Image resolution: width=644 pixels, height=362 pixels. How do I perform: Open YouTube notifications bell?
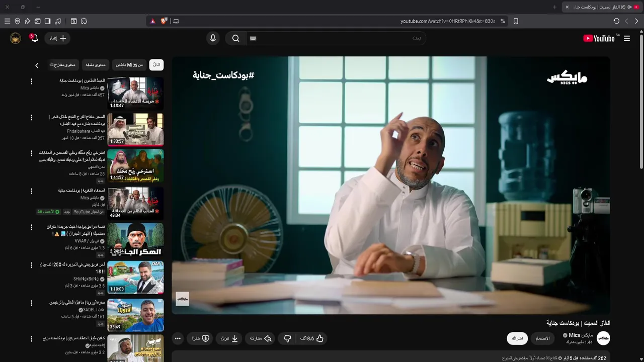point(34,38)
